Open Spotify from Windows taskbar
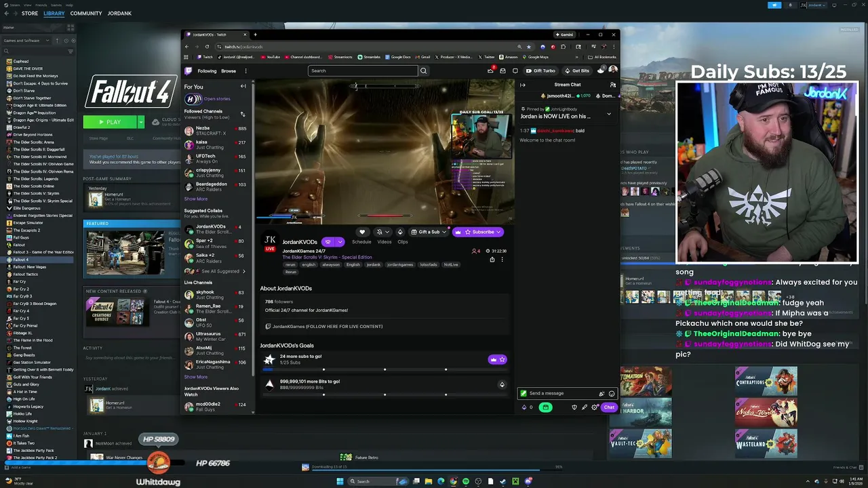This screenshot has height=488, width=868. pos(465,481)
